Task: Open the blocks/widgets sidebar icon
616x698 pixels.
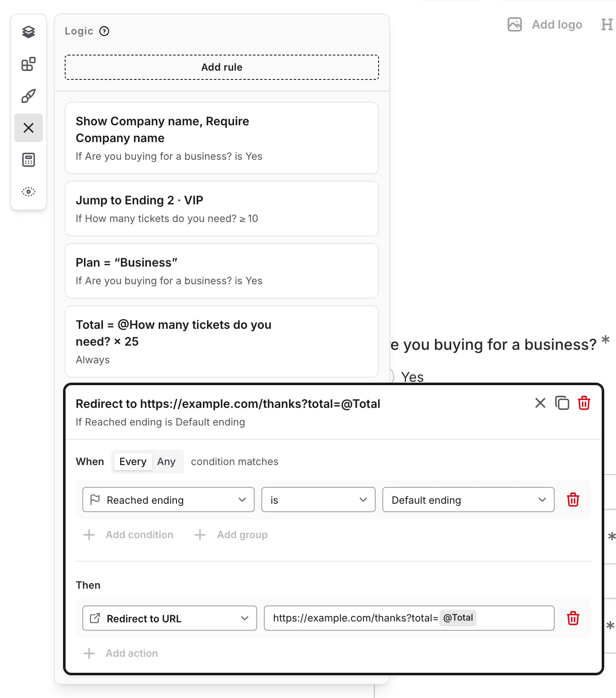Action: (x=29, y=64)
